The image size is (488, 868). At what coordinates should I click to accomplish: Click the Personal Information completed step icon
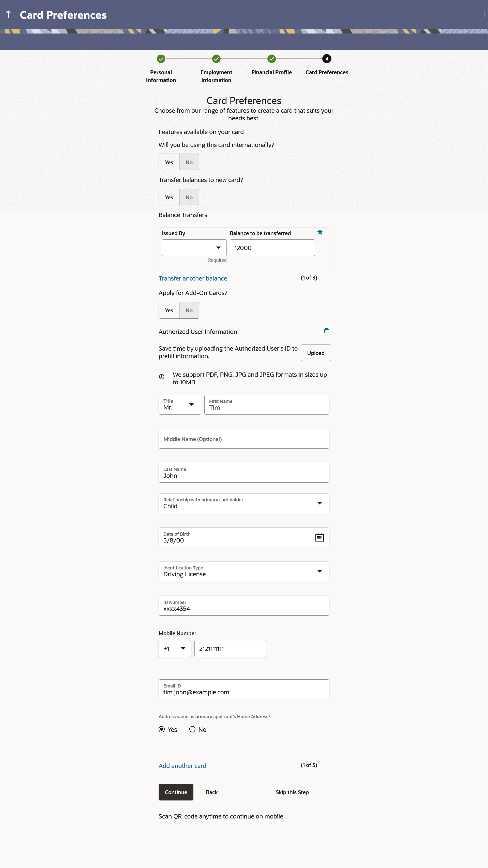click(x=161, y=59)
